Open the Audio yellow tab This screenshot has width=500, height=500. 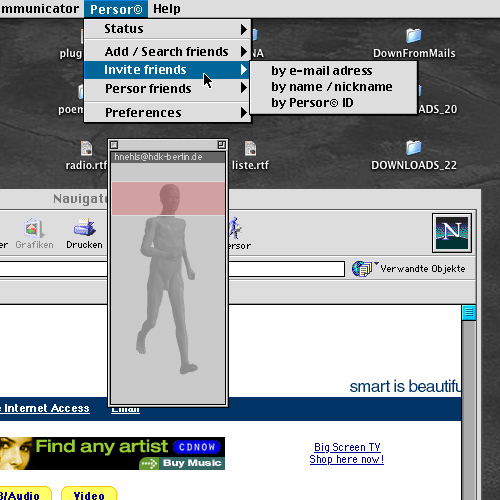25,494
